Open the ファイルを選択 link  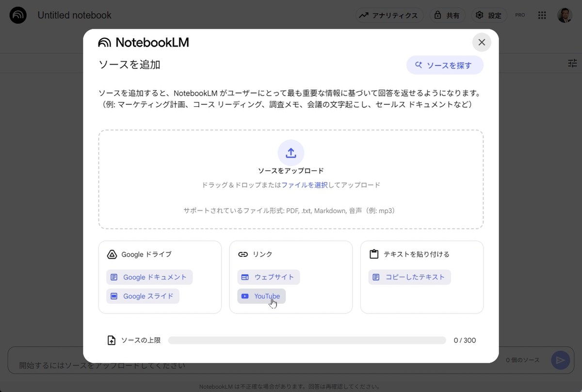tap(305, 185)
